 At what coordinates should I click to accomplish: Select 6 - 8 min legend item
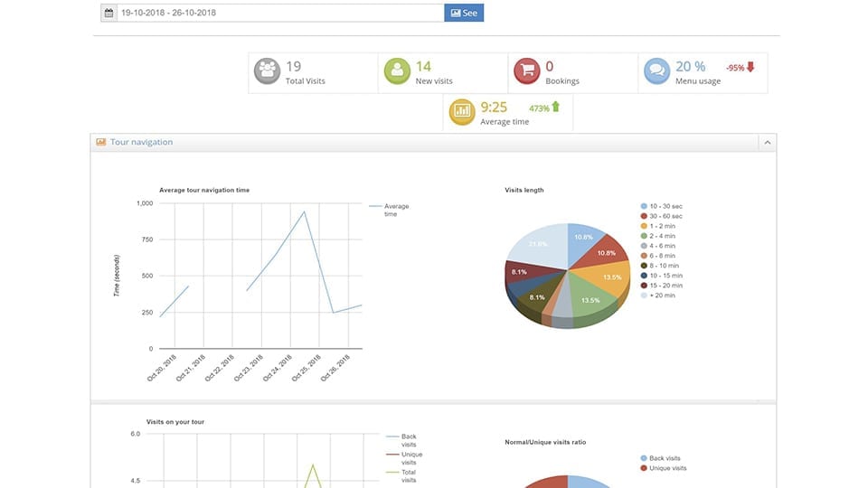tap(658, 256)
